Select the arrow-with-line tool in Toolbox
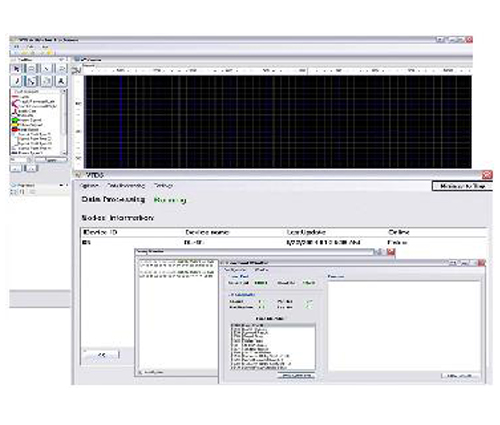500x425 pixels. click(x=31, y=81)
